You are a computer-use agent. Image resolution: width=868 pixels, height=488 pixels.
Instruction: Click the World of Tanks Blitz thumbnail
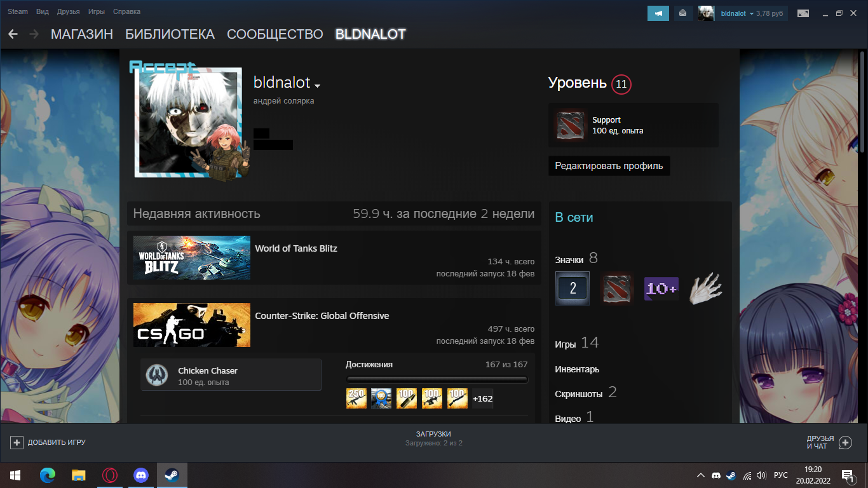pos(192,258)
